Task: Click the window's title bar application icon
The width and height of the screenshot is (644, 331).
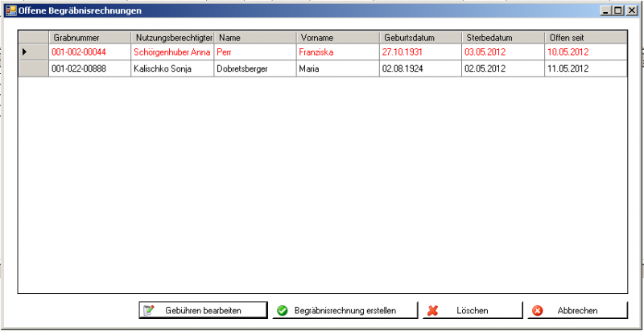Action: 11,11
